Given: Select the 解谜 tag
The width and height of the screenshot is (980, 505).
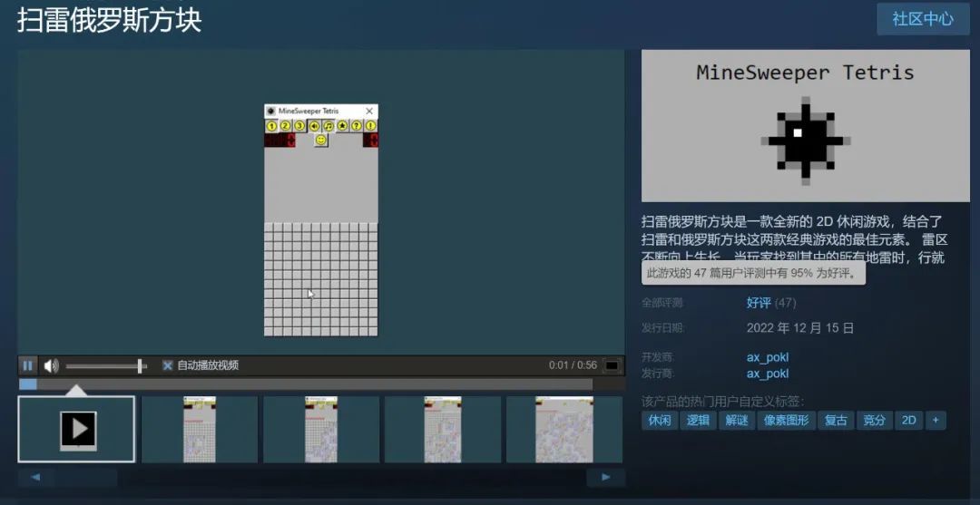Looking at the screenshot, I should (736, 421).
